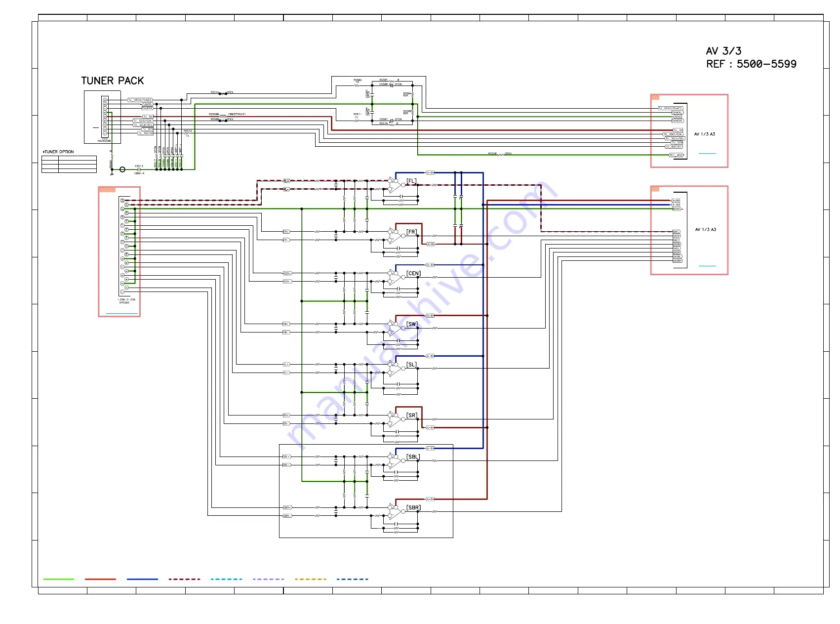This screenshot has width=840, height=624.
Task: Click the dashed dark blue legend line
Action: tap(352, 579)
